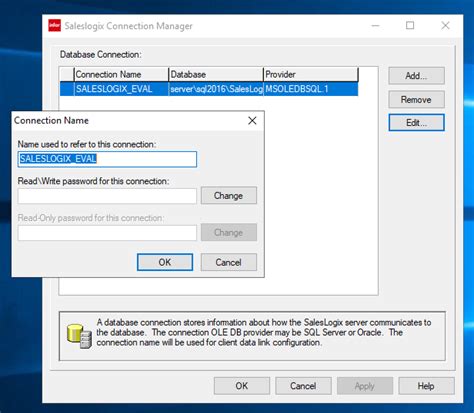Click OK at bottom of Connection Manager
The height and width of the screenshot is (413, 474).
[x=242, y=386]
